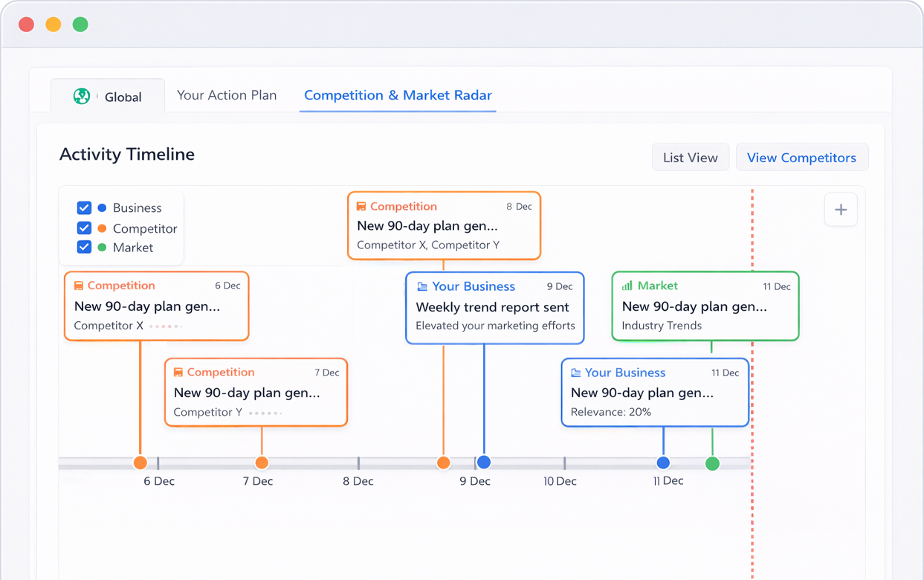Click the Competition icon on 6 Dec card
Image resolution: width=924 pixels, height=580 pixels.
pyautogui.click(x=79, y=286)
